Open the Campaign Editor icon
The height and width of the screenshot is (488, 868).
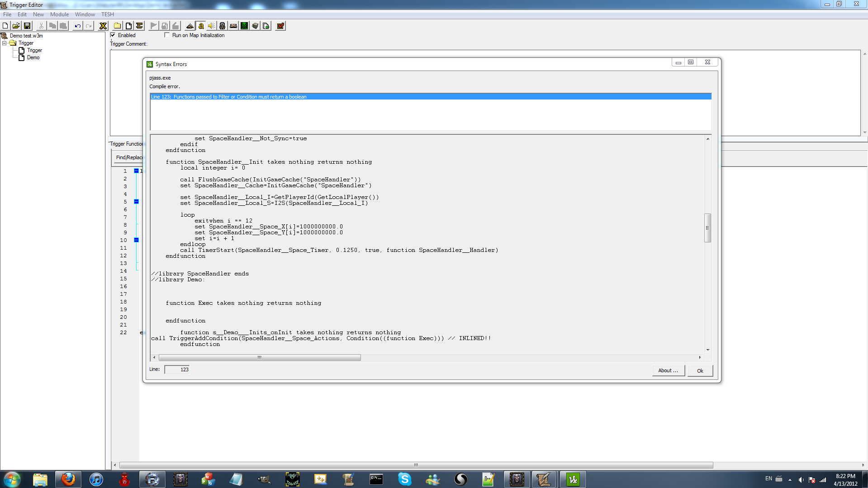click(233, 26)
